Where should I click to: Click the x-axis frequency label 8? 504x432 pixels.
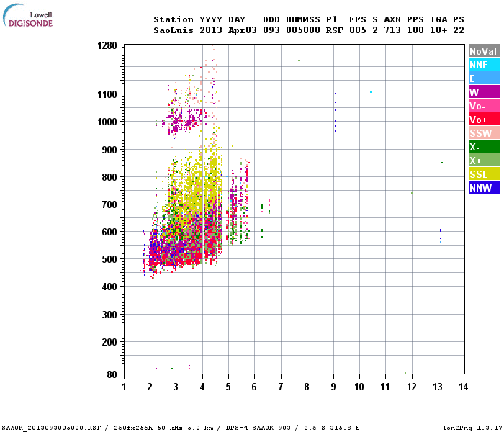(307, 387)
